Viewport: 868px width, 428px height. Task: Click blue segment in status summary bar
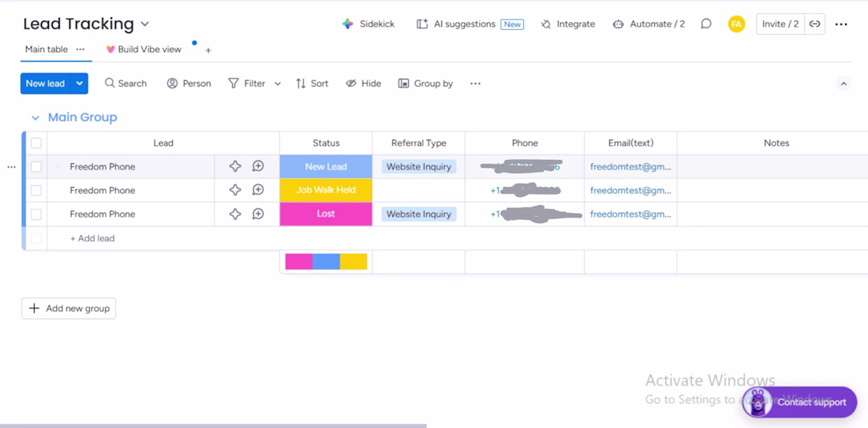[326, 262]
